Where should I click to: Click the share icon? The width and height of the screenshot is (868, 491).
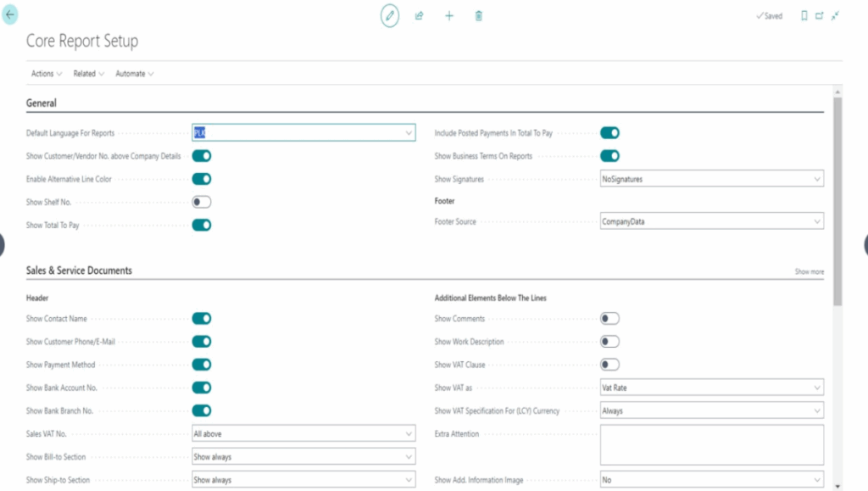tap(419, 16)
